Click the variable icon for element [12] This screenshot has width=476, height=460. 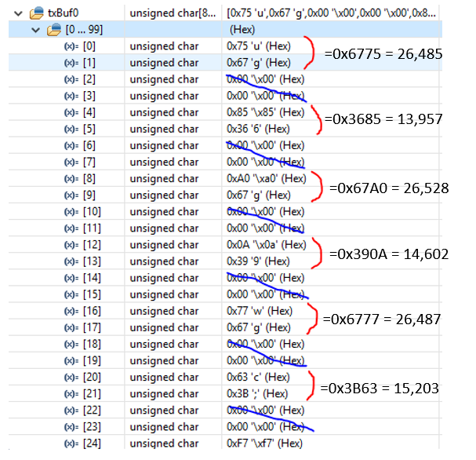pyautogui.click(x=71, y=245)
